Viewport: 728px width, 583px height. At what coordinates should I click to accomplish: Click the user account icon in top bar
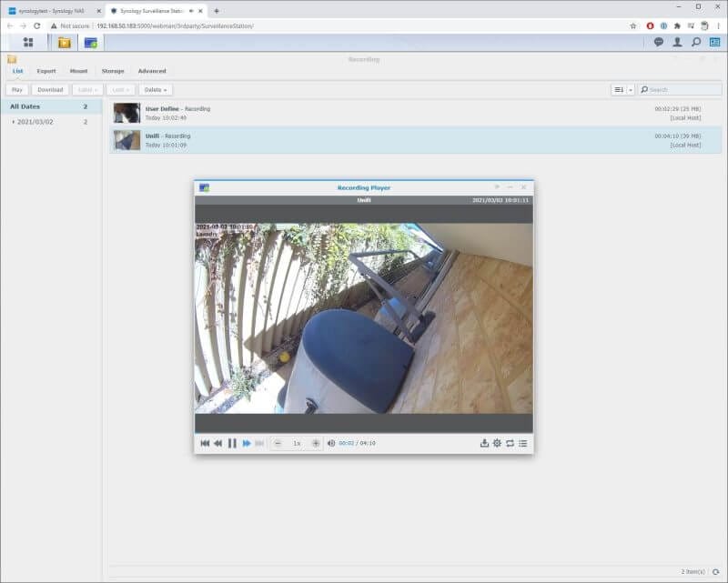pyautogui.click(x=677, y=42)
